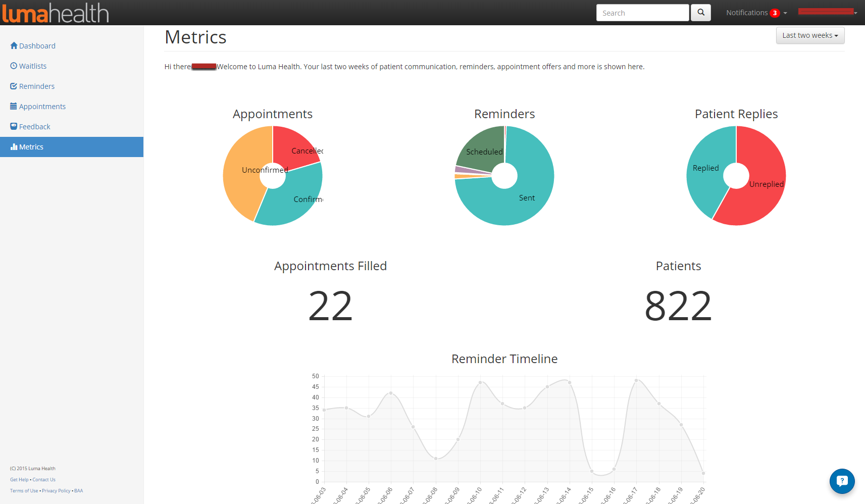This screenshot has width=865, height=504.
Task: Click the Feedback speech bubble icon
Action: click(14, 126)
